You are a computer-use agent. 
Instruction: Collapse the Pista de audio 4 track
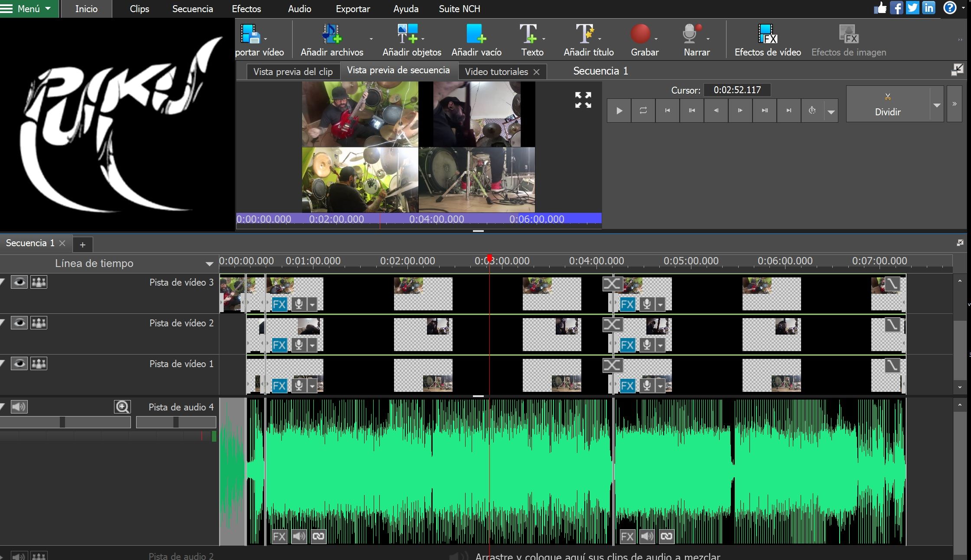coord(3,407)
